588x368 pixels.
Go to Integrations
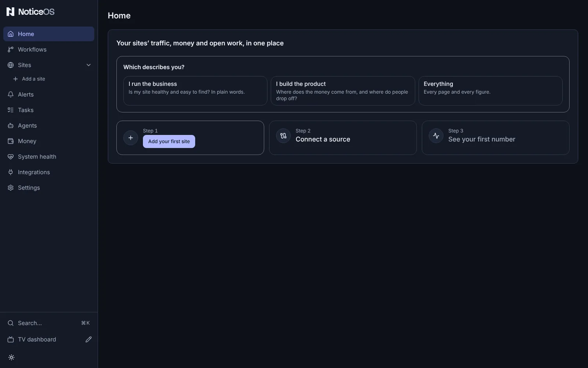coord(49,172)
